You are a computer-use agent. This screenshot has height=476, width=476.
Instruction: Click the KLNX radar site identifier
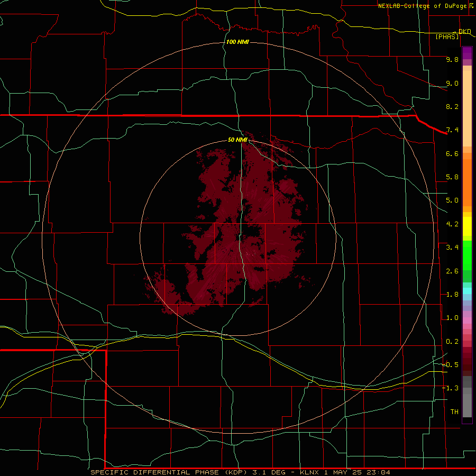click(309, 472)
